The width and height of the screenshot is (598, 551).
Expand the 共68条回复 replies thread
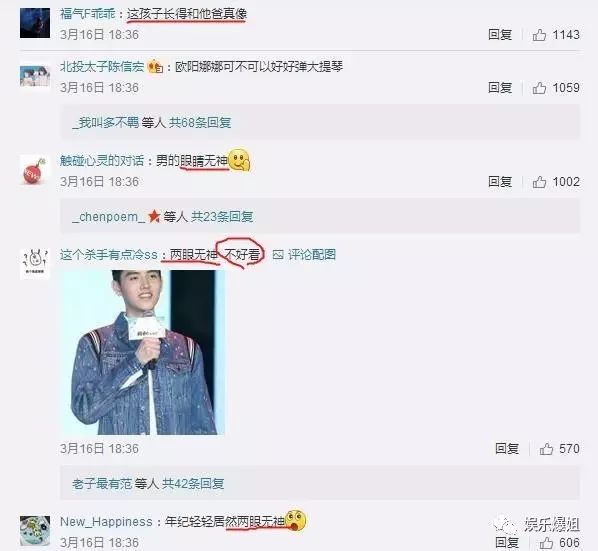click(200, 123)
